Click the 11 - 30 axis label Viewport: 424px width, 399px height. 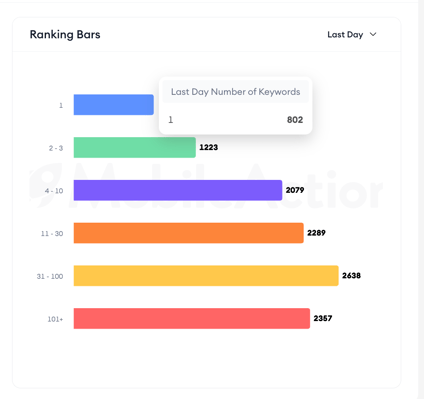pyautogui.click(x=52, y=234)
